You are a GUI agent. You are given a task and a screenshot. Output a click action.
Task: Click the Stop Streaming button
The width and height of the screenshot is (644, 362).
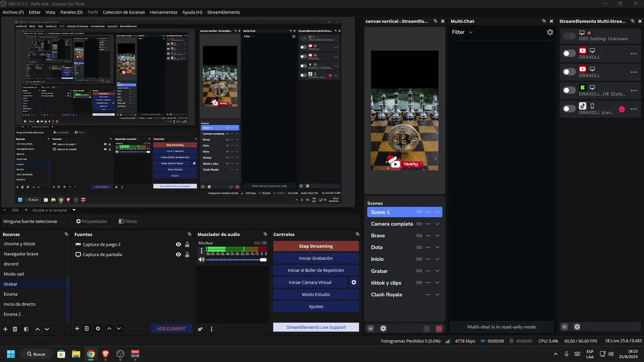(316, 246)
